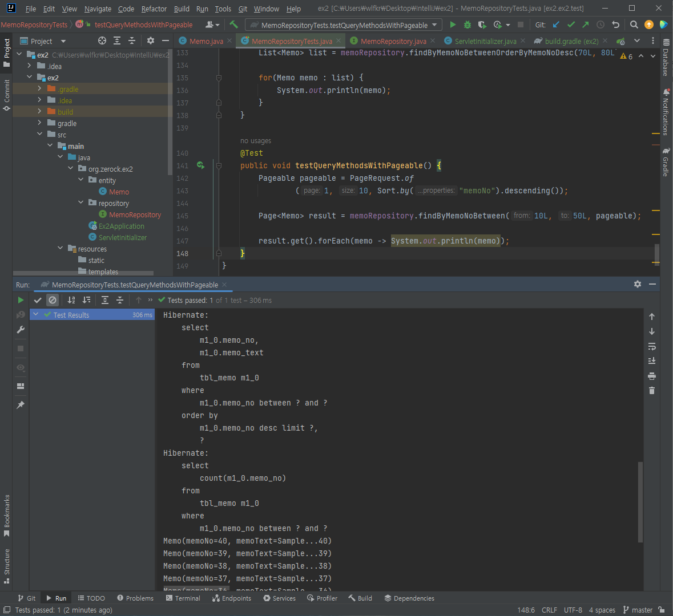Screen dimensions: 673x616
Task: Click UTF-8 encoding in status bar
Action: point(573,610)
